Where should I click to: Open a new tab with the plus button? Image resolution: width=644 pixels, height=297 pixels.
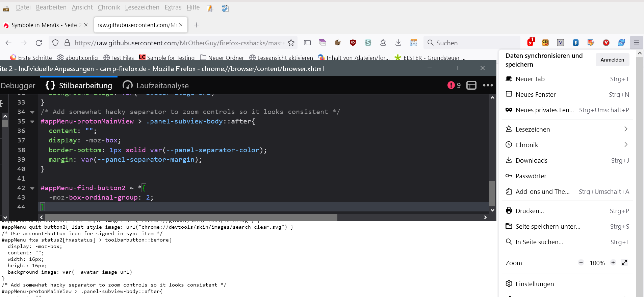coord(197,25)
